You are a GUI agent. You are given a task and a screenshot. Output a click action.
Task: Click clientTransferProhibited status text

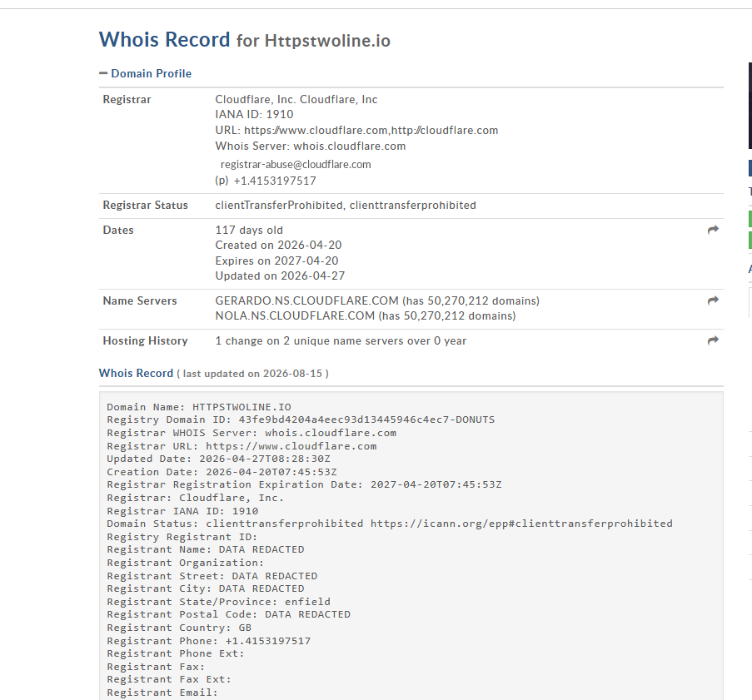tap(346, 206)
